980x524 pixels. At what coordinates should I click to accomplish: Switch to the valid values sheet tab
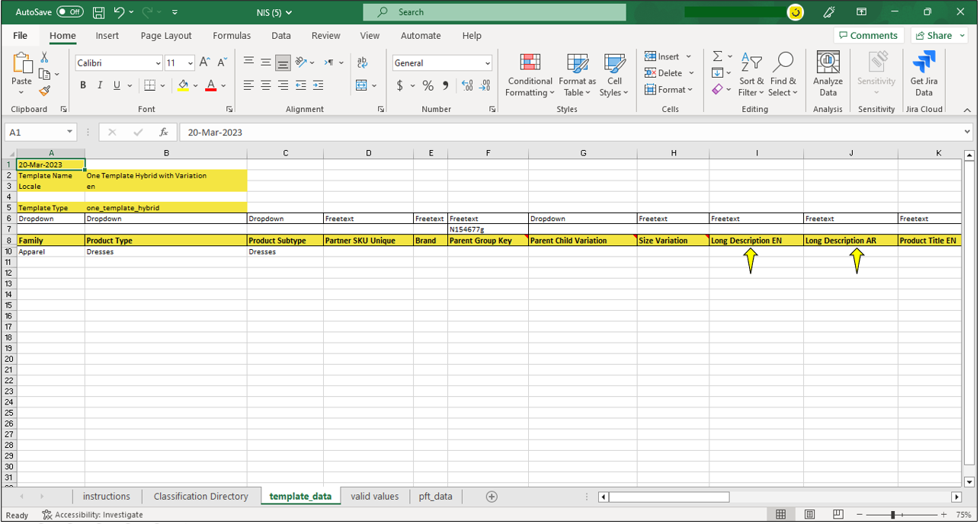pos(374,497)
